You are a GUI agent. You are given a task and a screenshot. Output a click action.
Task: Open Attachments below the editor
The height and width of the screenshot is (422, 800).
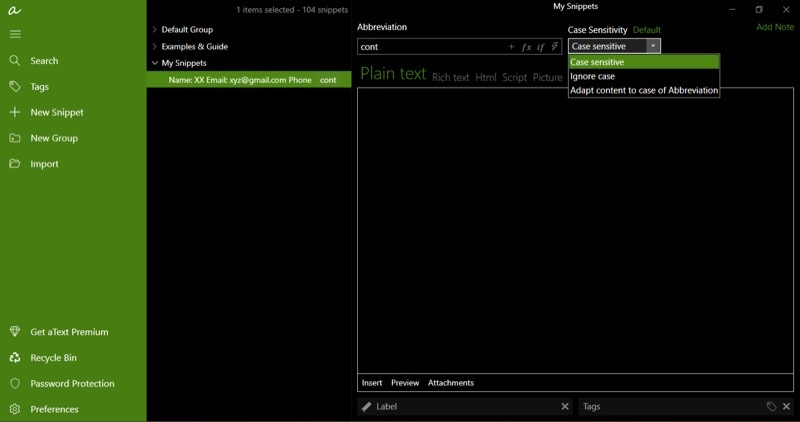(x=451, y=383)
